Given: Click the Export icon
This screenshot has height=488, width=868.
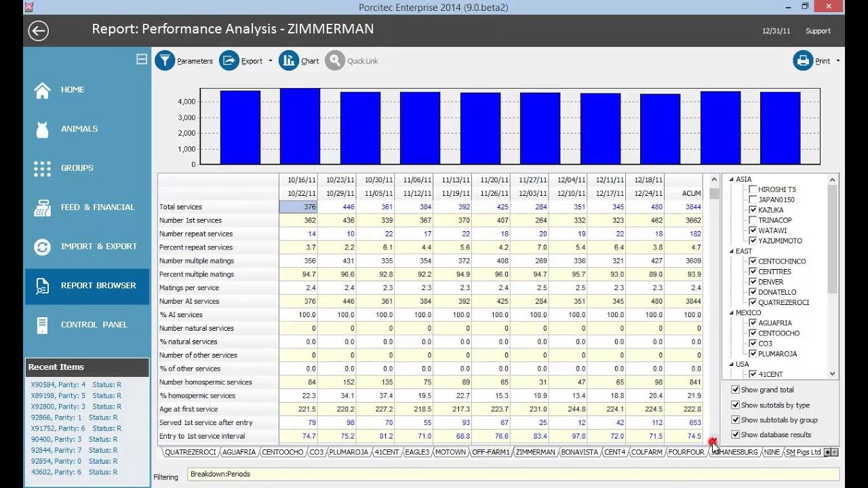Looking at the screenshot, I should pyautogui.click(x=229, y=61).
